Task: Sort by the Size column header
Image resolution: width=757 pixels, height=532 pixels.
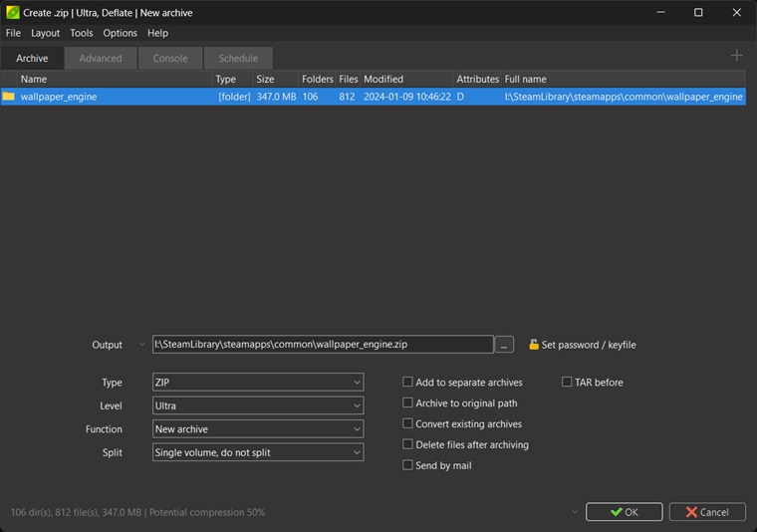Action: pos(276,79)
